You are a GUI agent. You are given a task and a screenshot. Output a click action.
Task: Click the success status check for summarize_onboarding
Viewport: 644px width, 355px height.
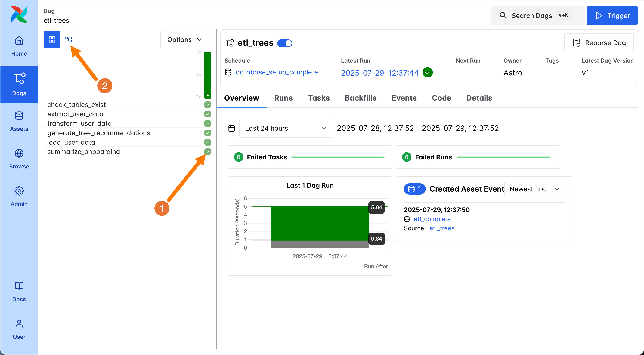click(x=208, y=152)
